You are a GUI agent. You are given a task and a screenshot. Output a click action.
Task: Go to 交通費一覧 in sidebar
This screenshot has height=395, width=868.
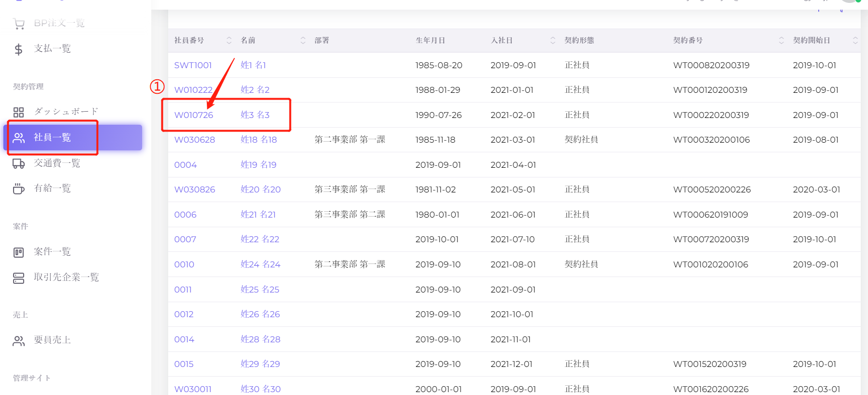tap(57, 163)
